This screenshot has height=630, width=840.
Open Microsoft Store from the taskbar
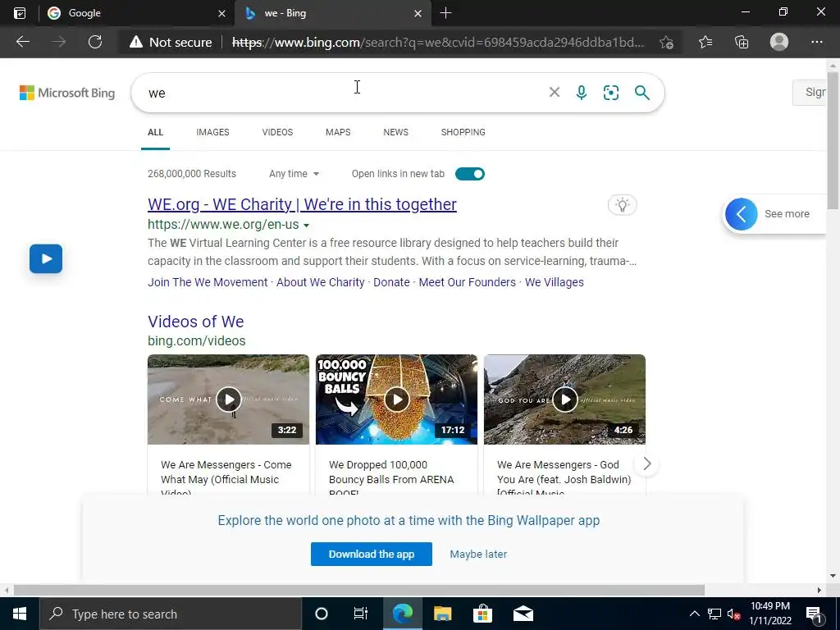pyautogui.click(x=482, y=614)
